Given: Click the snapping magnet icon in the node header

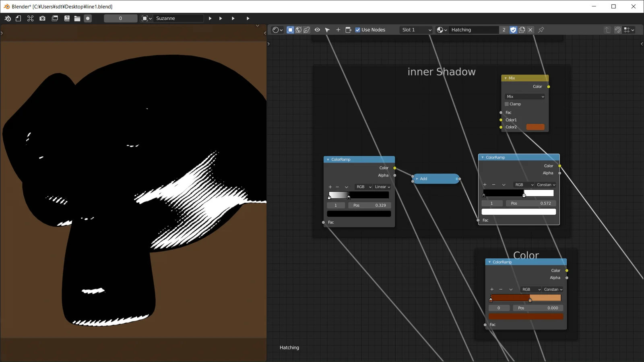Looking at the screenshot, I should tap(618, 30).
